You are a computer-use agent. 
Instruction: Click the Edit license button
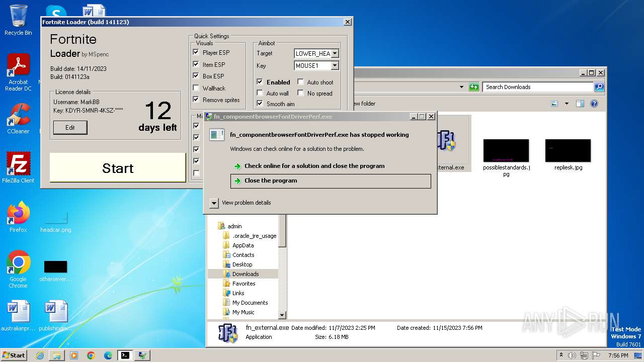[x=70, y=128]
